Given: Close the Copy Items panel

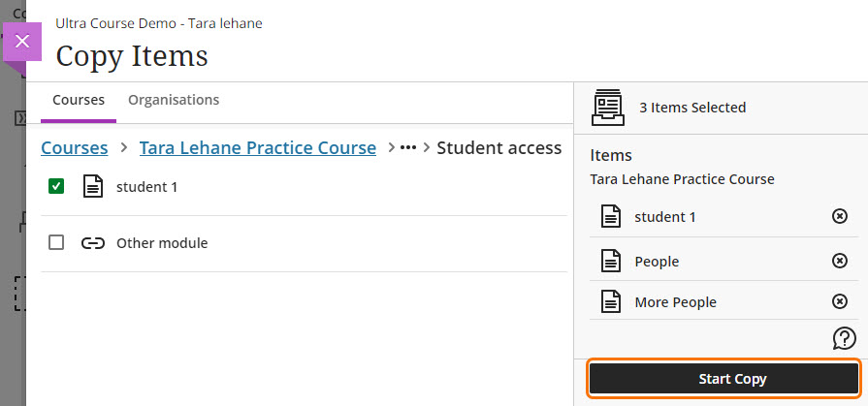Looking at the screenshot, I should (23, 42).
